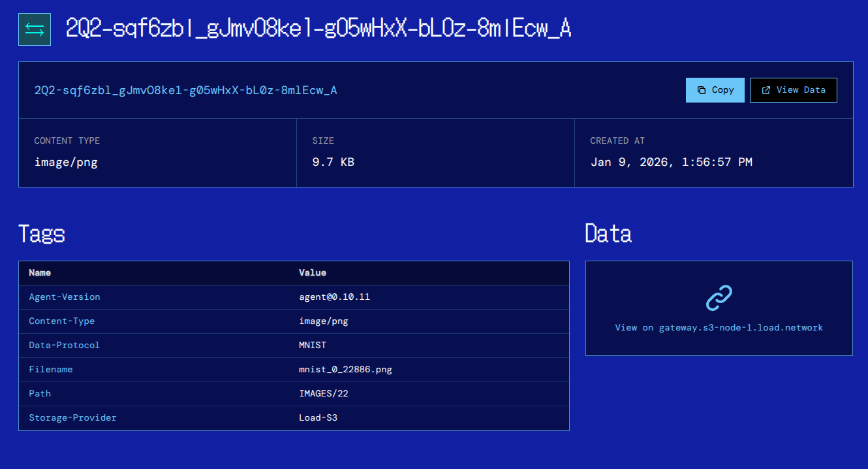Select the Content-Type tag name
This screenshot has height=469, width=868.
pos(62,321)
